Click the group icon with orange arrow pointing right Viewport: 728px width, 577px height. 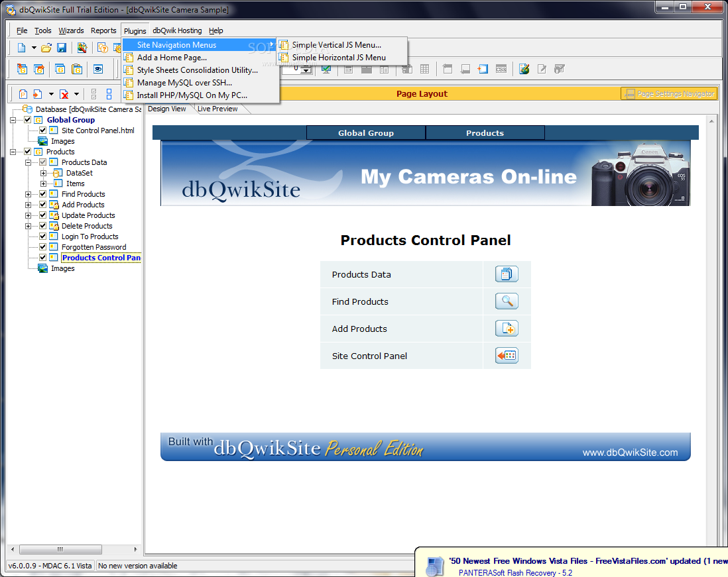click(x=39, y=69)
